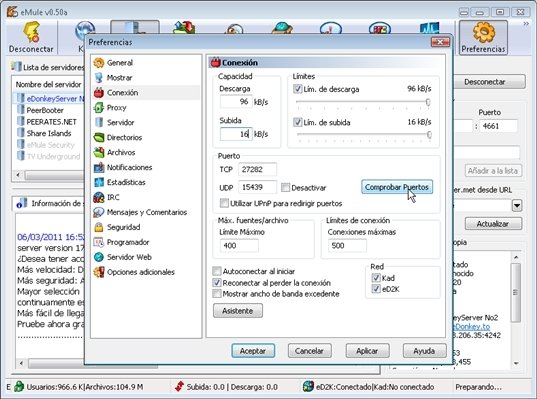The height and width of the screenshot is (399, 537).
Task: Toggle the eD2K network checkbox
Action: [x=376, y=289]
